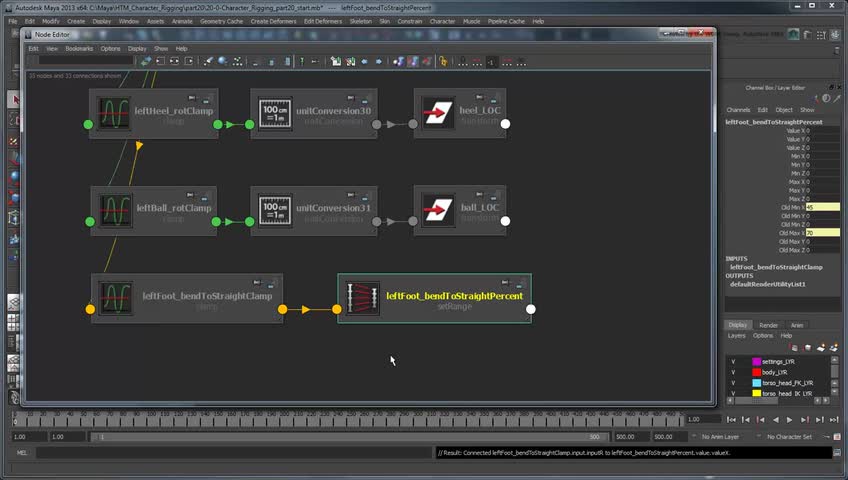This screenshot has width=848, height=480.
Task: Click the blue back arrow in Node Editor toolbar
Action: click(x=365, y=62)
